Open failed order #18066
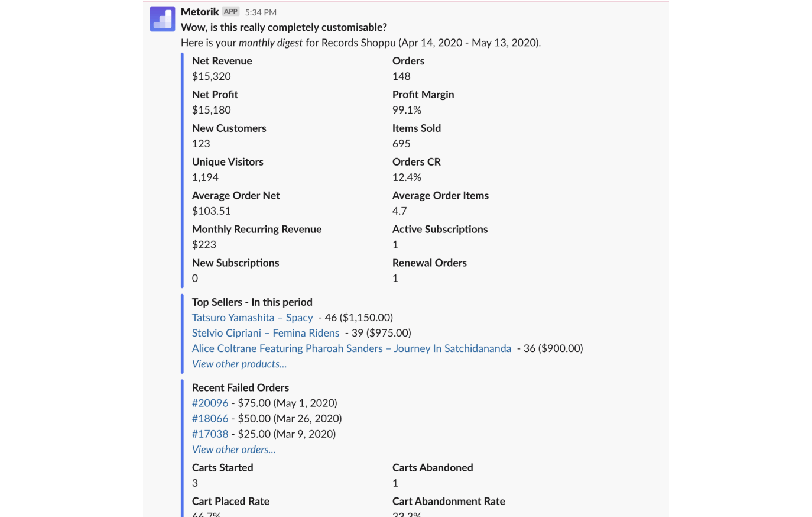 pos(210,418)
